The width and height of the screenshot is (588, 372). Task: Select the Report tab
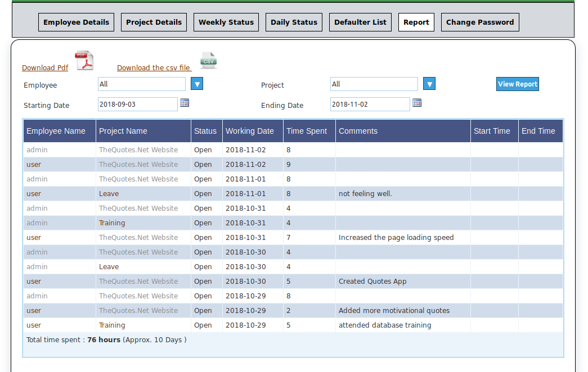tap(416, 22)
